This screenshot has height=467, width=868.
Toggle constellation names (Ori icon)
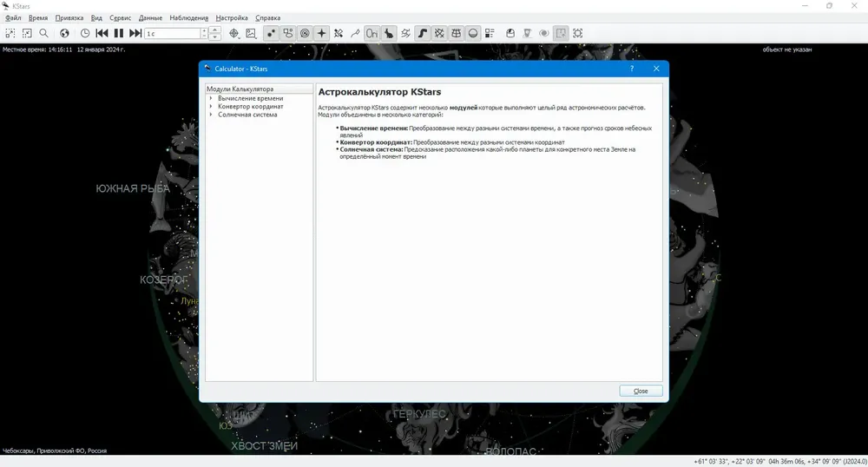pos(372,33)
